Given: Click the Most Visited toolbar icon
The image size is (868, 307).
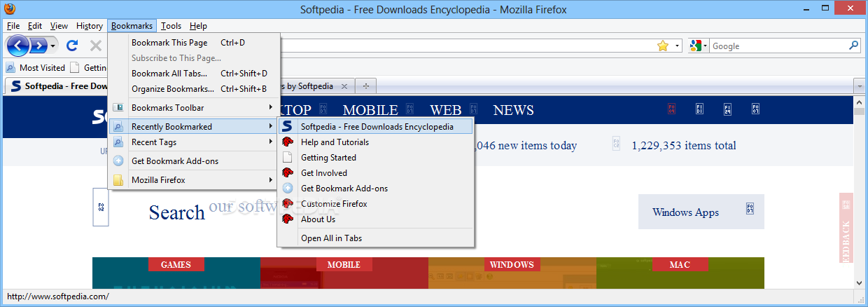Looking at the screenshot, I should (10, 68).
